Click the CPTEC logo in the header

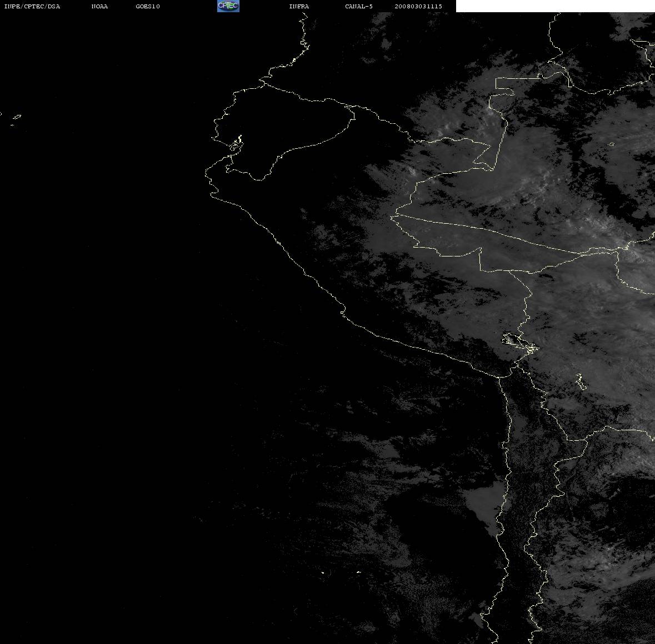tap(228, 6)
